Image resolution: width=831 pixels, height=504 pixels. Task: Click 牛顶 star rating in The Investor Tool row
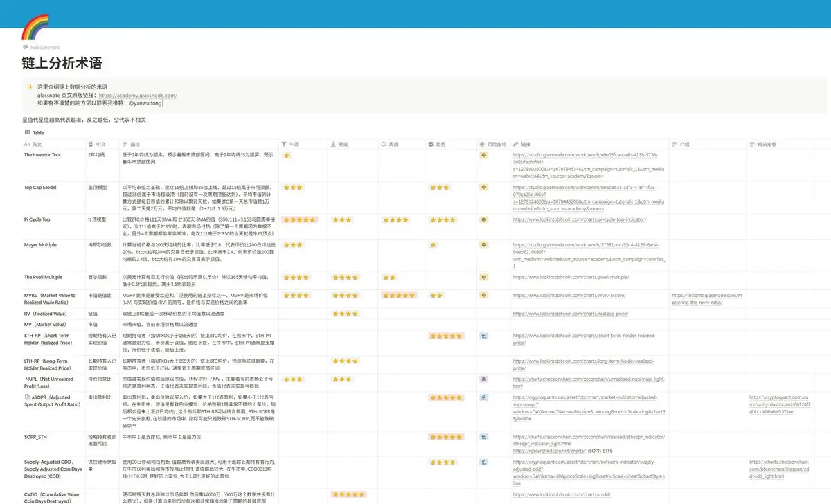(x=287, y=155)
